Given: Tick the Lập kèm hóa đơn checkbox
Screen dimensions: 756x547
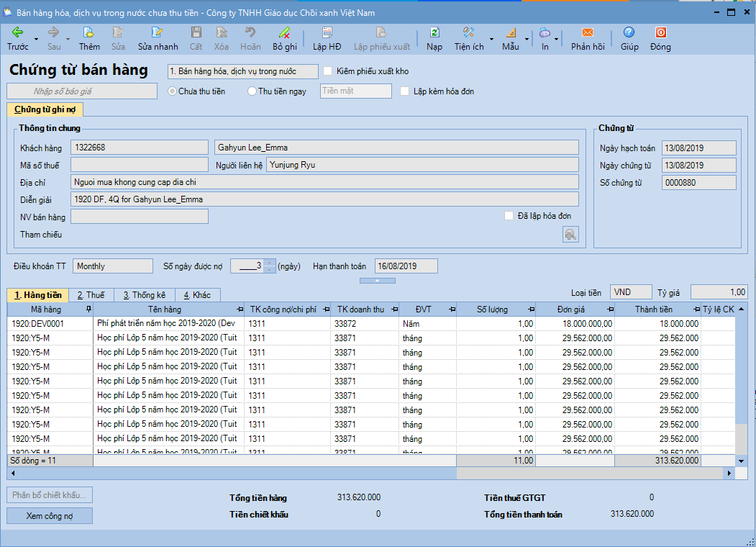Looking at the screenshot, I should click(x=406, y=91).
